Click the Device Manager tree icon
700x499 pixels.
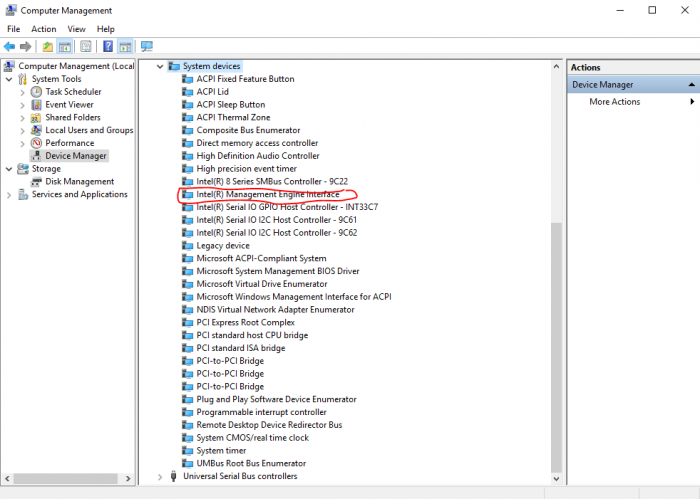(36, 156)
